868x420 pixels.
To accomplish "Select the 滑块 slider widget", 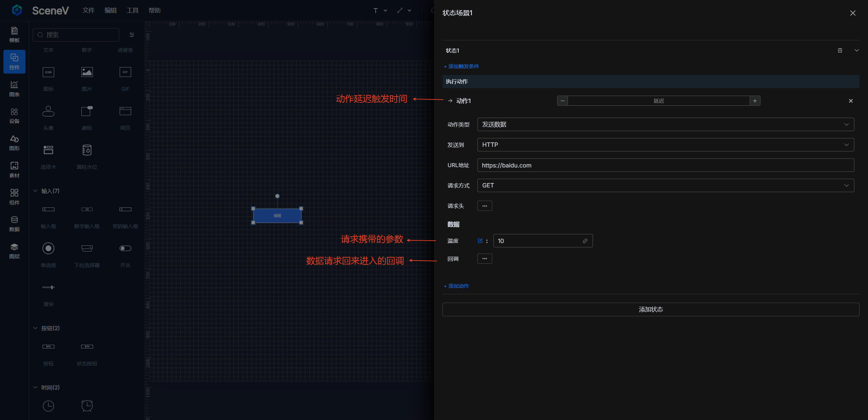I will click(x=48, y=287).
